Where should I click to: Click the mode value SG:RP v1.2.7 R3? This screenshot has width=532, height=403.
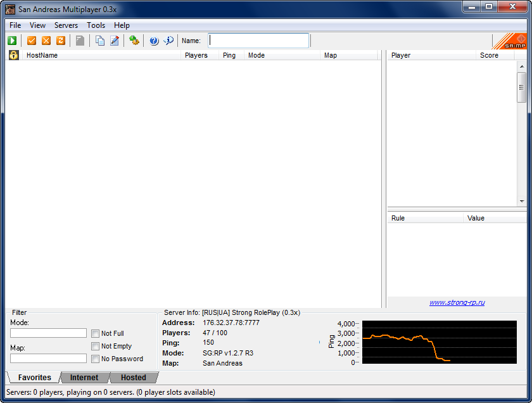[x=228, y=353]
